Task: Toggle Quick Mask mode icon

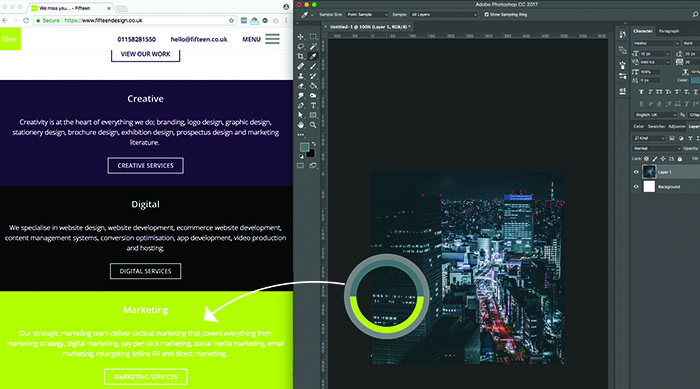Action: click(301, 166)
